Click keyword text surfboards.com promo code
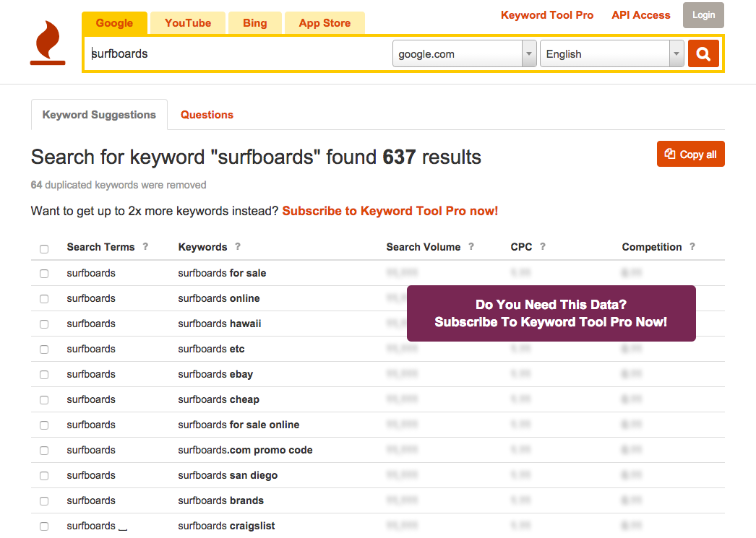The height and width of the screenshot is (538, 756). point(245,450)
